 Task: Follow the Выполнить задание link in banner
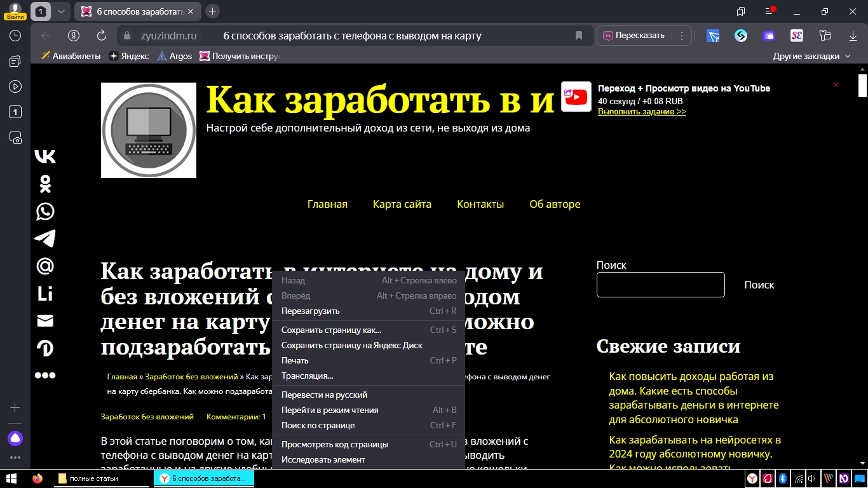coord(642,112)
